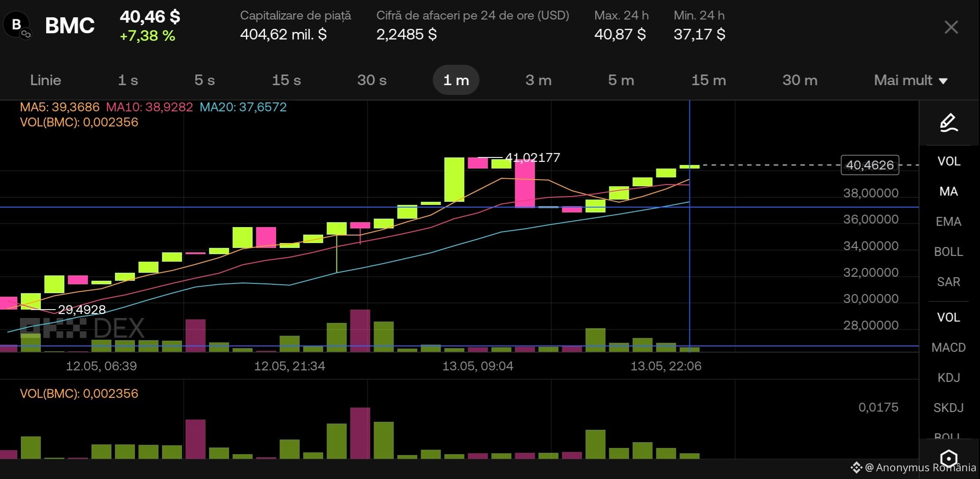This screenshot has width=980, height=479.
Task: Click the market cap value 404,62 mil. $
Action: click(283, 35)
